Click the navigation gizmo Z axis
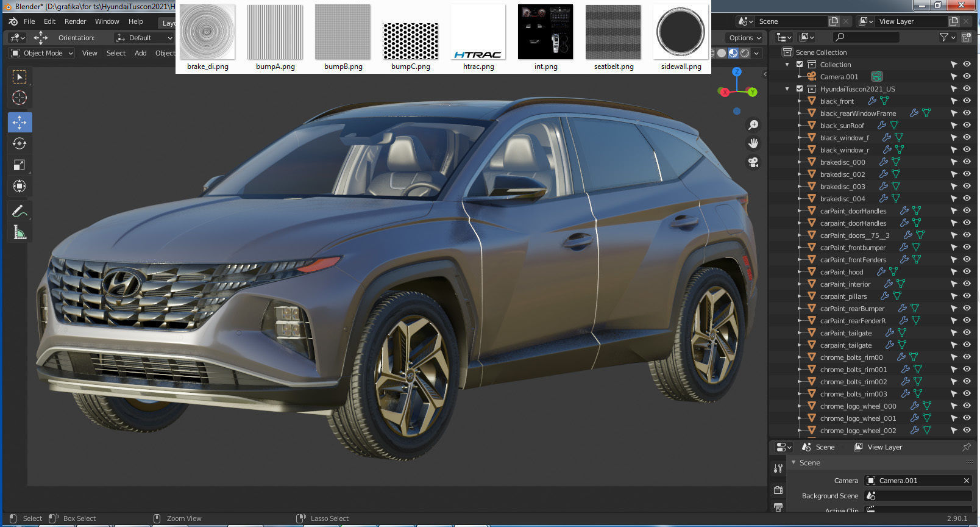Image resolution: width=980 pixels, height=527 pixels. pos(737,72)
